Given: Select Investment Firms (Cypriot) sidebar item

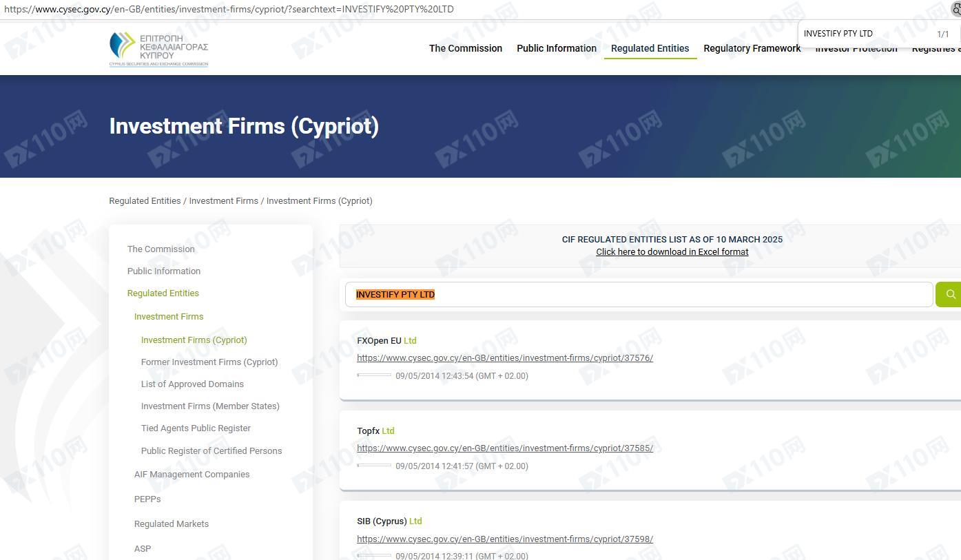Looking at the screenshot, I should click(194, 340).
